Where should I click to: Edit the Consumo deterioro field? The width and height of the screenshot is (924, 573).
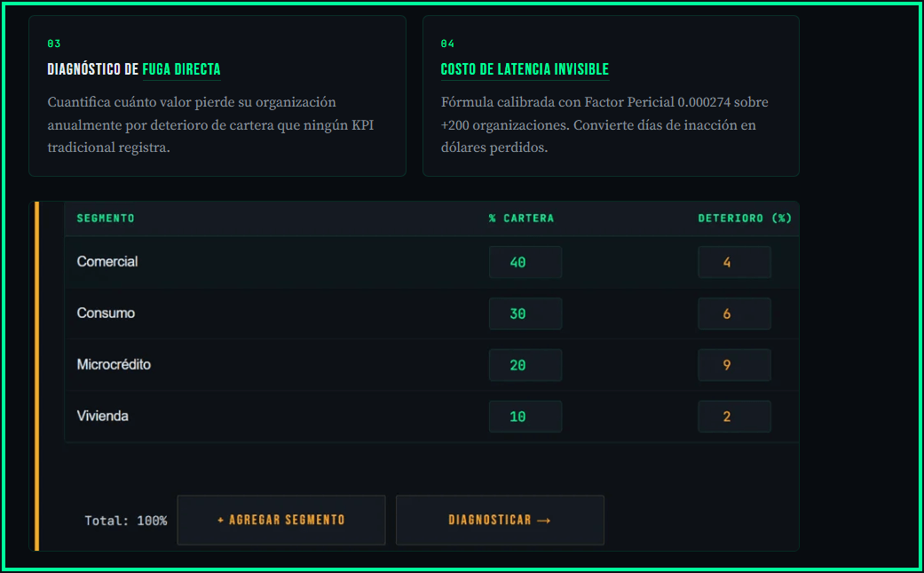[x=734, y=314]
